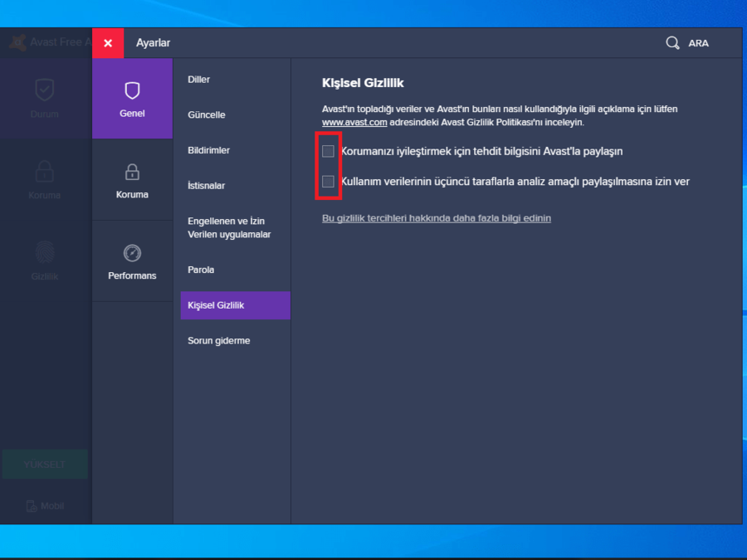Viewport: 747px width, 560px height.
Task: Open 'Bu gizlilik tercihleri hakkında' link
Action: point(437,218)
